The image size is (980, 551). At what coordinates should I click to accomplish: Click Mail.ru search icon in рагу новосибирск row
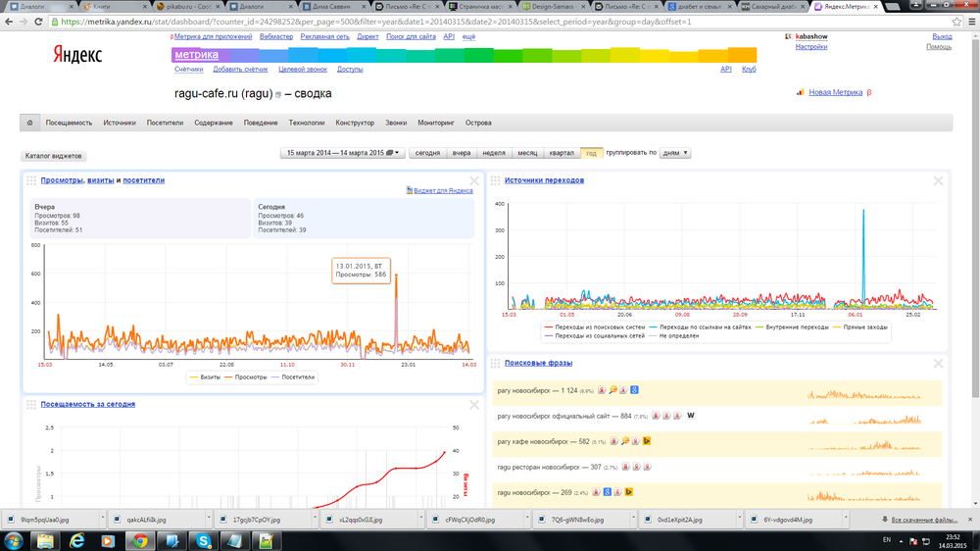tap(612, 390)
